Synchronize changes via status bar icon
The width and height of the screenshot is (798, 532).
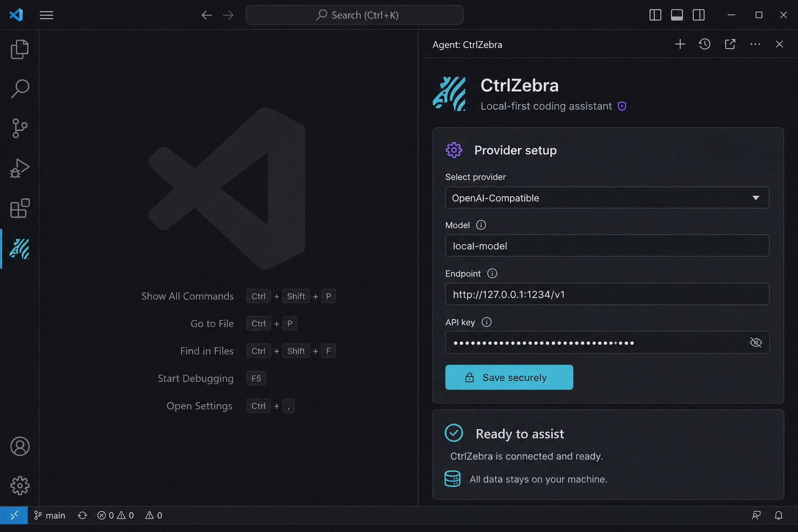click(x=82, y=515)
